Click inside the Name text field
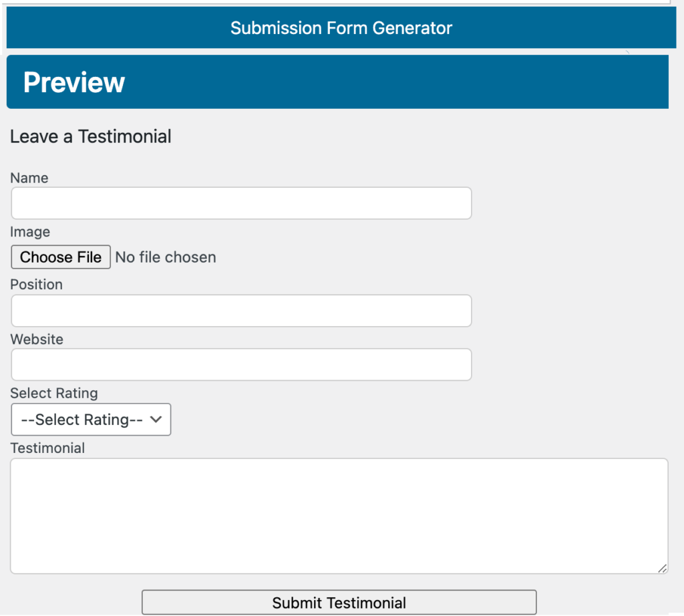This screenshot has width=684, height=616. [241, 203]
